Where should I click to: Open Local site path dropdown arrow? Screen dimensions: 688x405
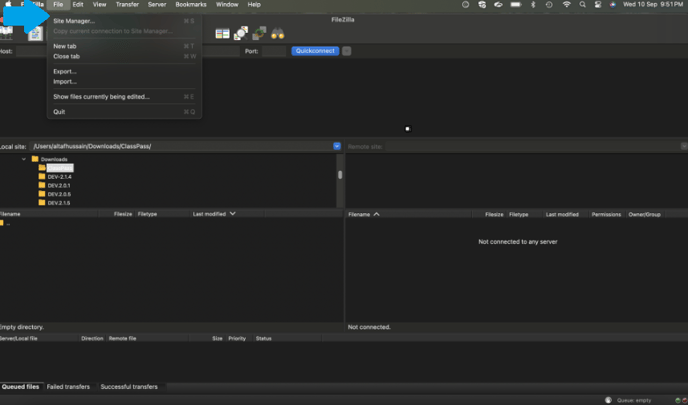point(337,146)
